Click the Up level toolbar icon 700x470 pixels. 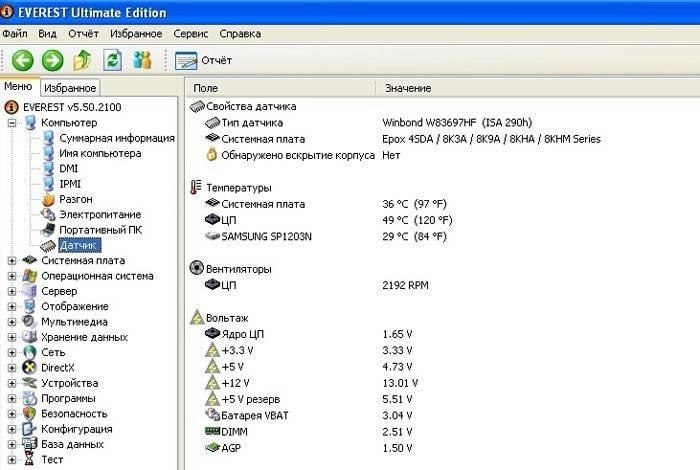[83, 60]
